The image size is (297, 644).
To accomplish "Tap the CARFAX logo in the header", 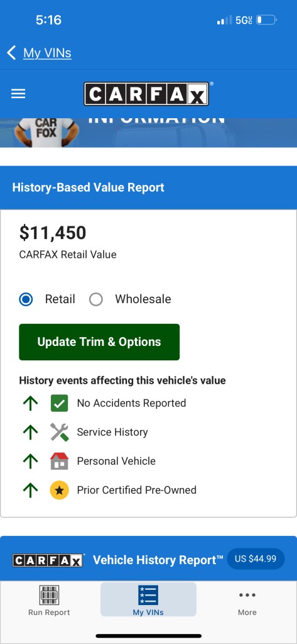I will pyautogui.click(x=147, y=94).
